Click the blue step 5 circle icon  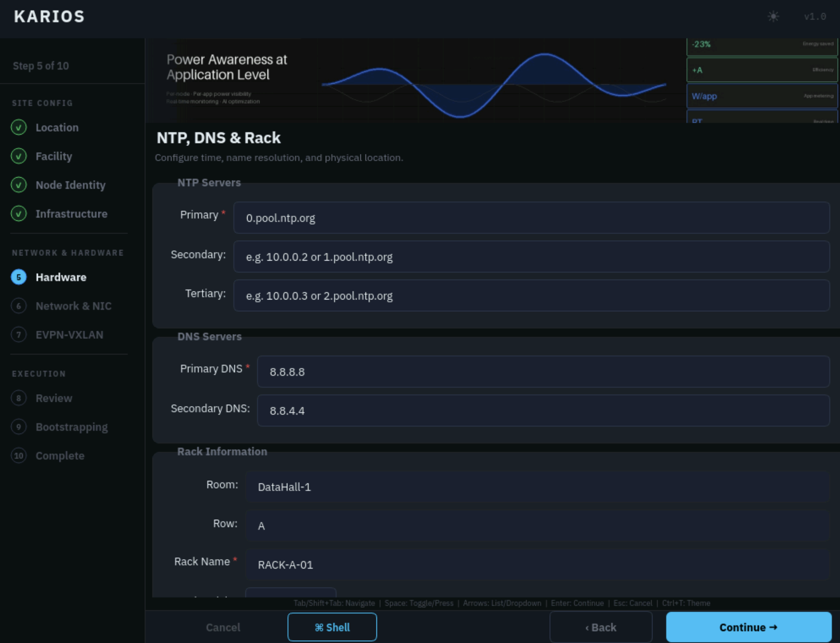tap(18, 277)
